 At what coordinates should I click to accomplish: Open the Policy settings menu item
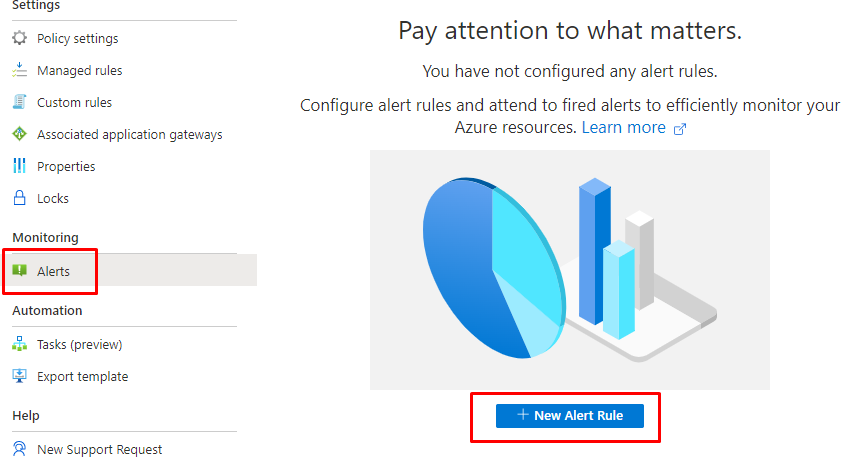77,39
